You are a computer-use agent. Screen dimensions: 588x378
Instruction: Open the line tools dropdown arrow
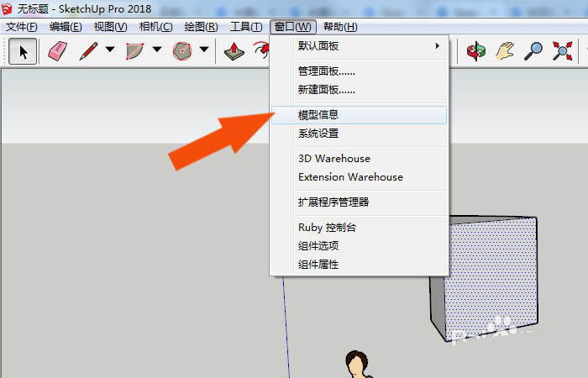[110, 49]
